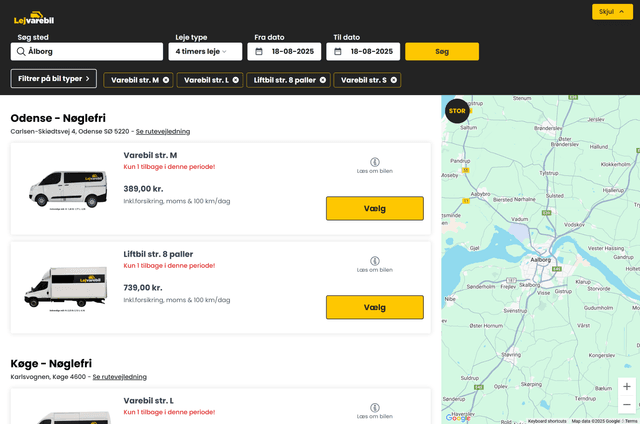The image size is (640, 424).
Task: Remove the Liftbil str. 8 paller filter
Action: pyautogui.click(x=323, y=80)
